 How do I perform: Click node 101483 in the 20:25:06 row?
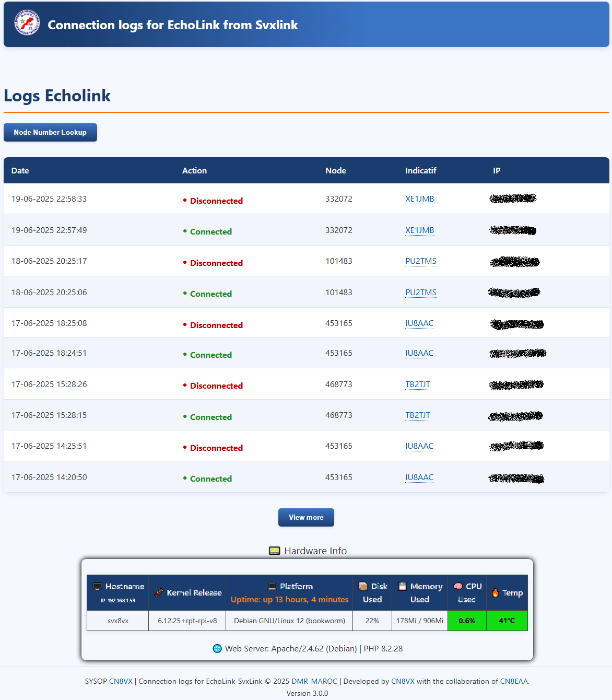click(x=339, y=293)
